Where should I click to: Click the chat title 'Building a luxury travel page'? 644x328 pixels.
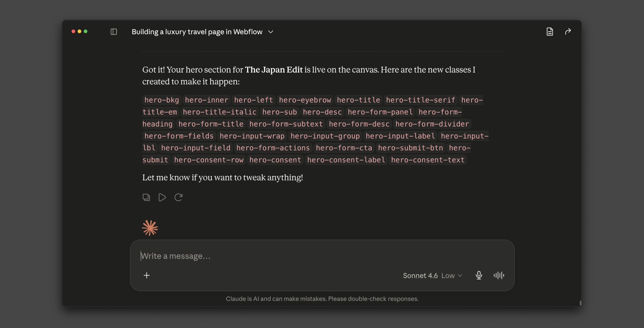click(197, 32)
